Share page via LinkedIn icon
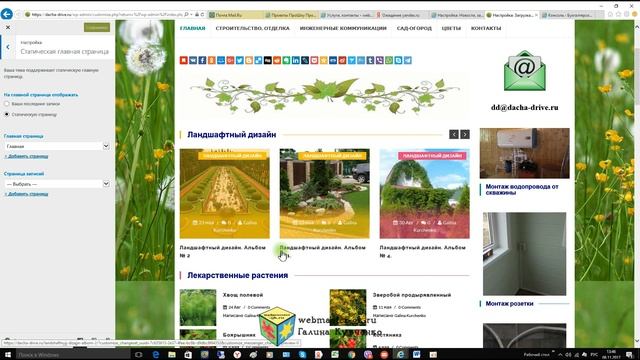 pos(296,60)
